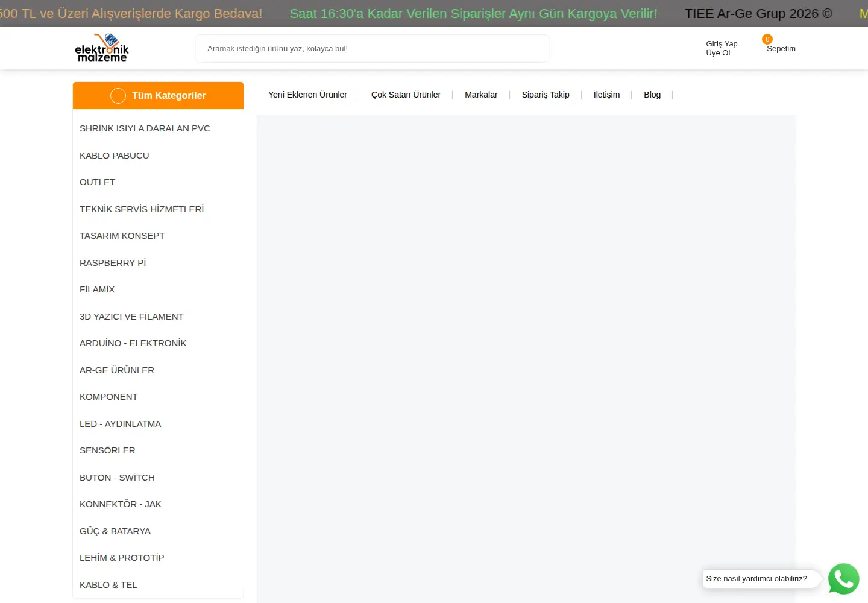Image resolution: width=868 pixels, height=603 pixels.
Task: Open BUTON - SWİTCH category
Action: point(117,478)
